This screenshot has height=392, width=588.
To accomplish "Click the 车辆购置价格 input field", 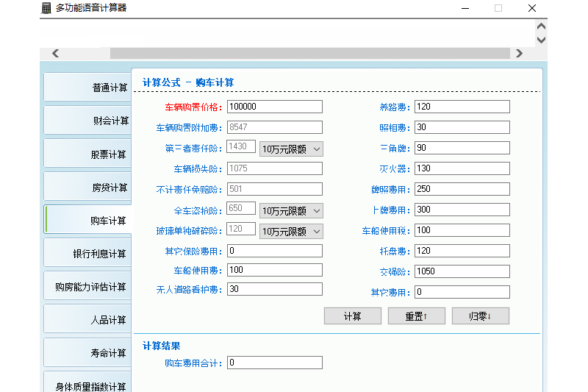I will pos(274,107).
